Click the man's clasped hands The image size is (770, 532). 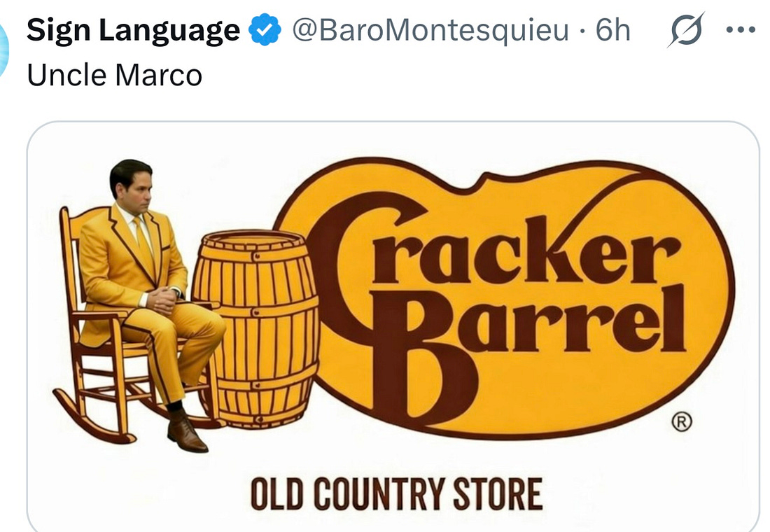[x=163, y=300]
